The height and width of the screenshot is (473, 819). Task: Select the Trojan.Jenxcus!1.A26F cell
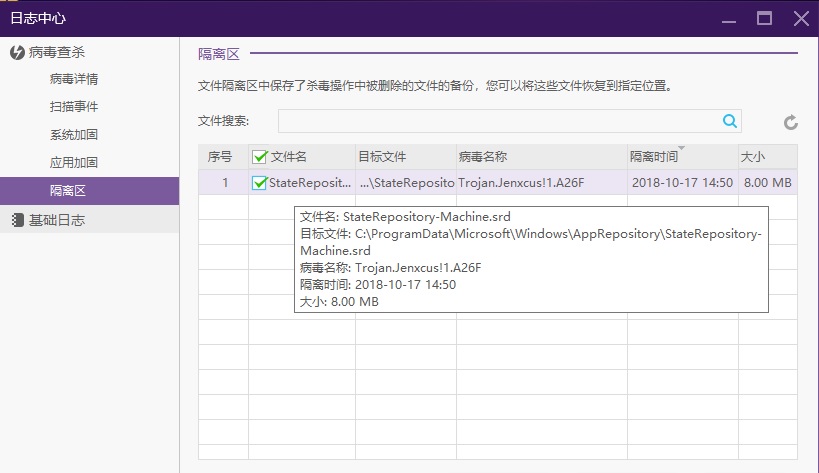[x=542, y=183]
